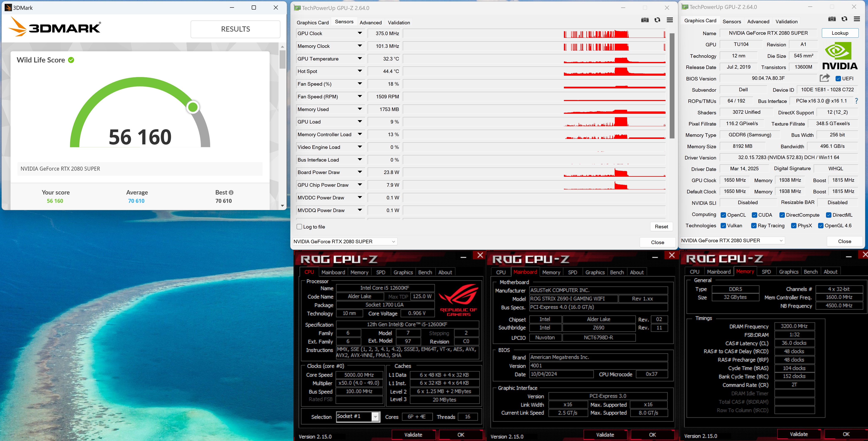Screen dimensions: 868x441
Task: Open the hamburger menu in GPU-Z Sensors window
Action: coord(670,20)
